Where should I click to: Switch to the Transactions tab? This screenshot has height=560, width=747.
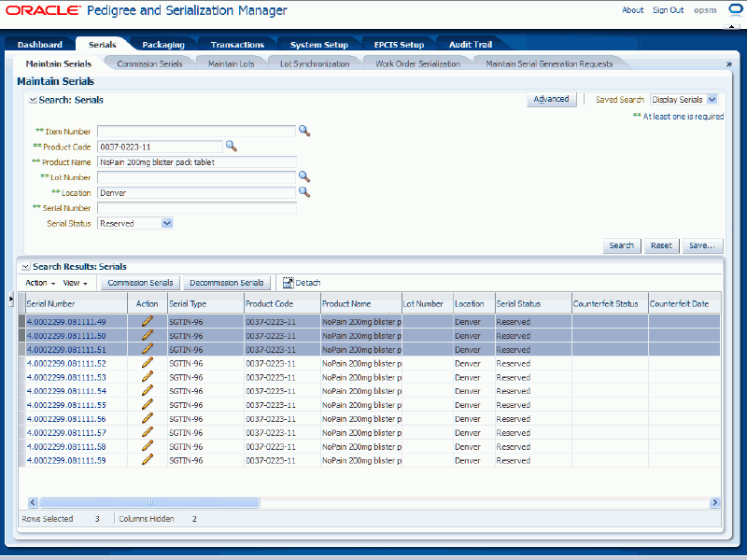point(237,45)
